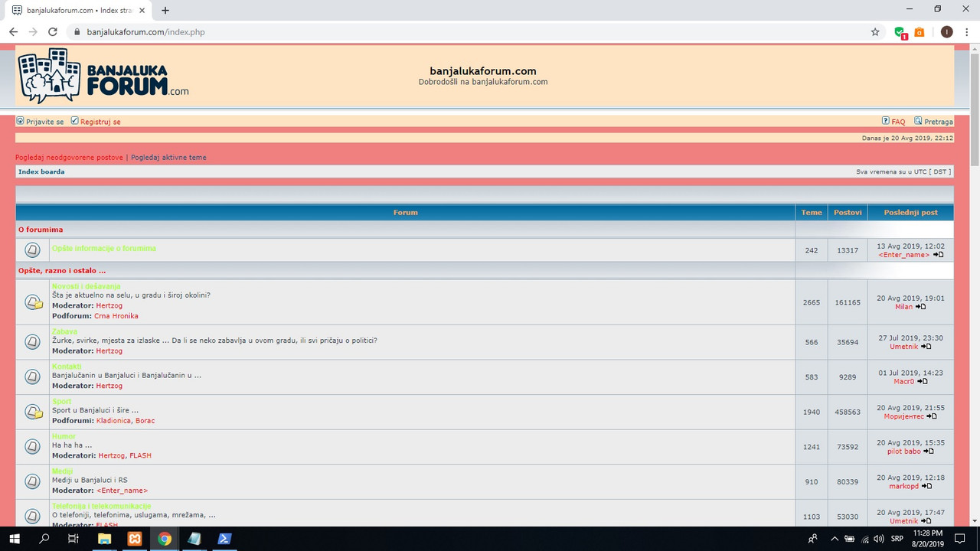
Task: Bookmark this page with the star icon
Action: coord(875,32)
